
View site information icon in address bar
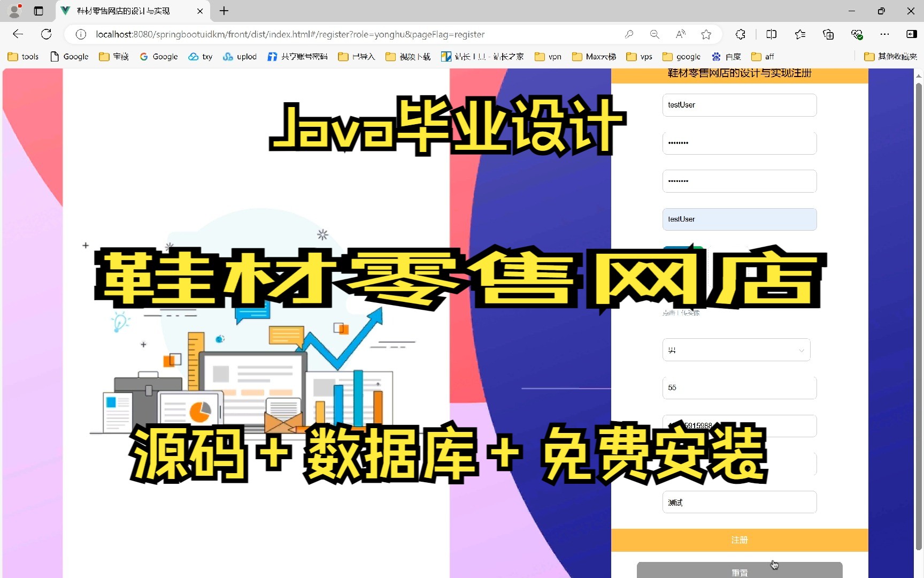[x=81, y=34]
